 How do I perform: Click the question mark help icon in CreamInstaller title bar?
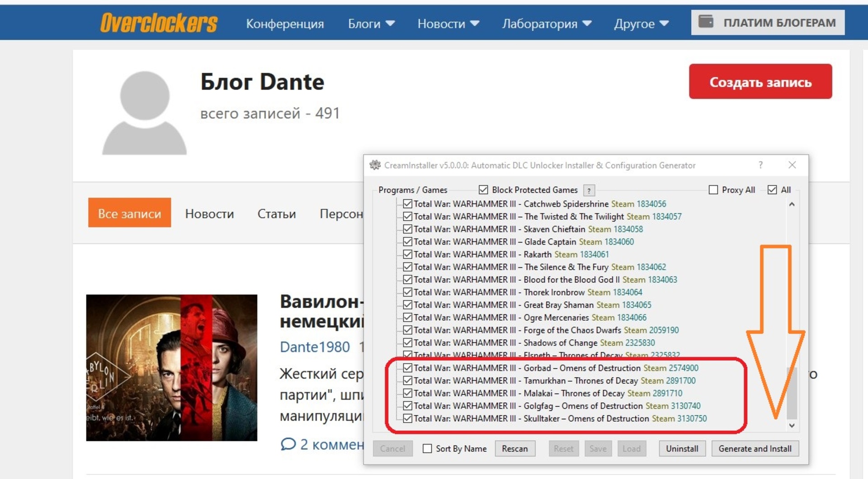761,165
